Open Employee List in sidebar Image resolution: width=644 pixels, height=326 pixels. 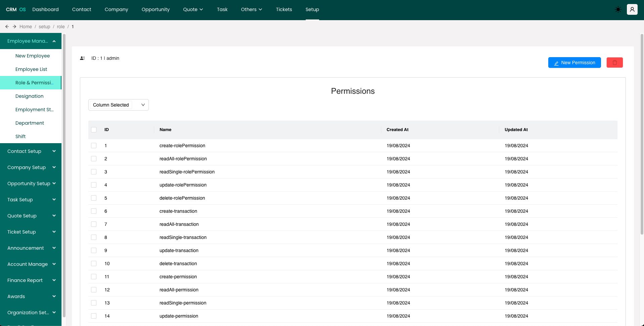click(31, 69)
